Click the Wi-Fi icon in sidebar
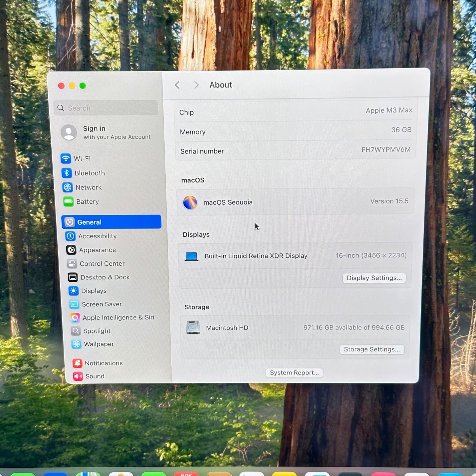 pyautogui.click(x=66, y=158)
